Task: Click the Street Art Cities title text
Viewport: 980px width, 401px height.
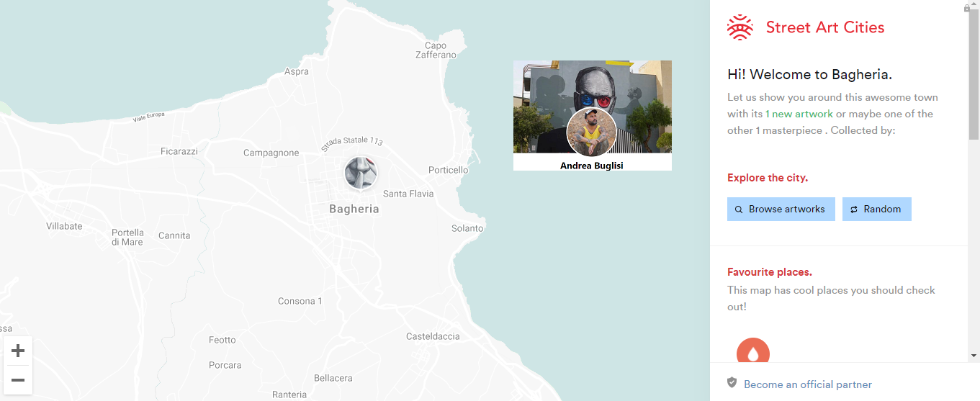Action: click(x=825, y=27)
